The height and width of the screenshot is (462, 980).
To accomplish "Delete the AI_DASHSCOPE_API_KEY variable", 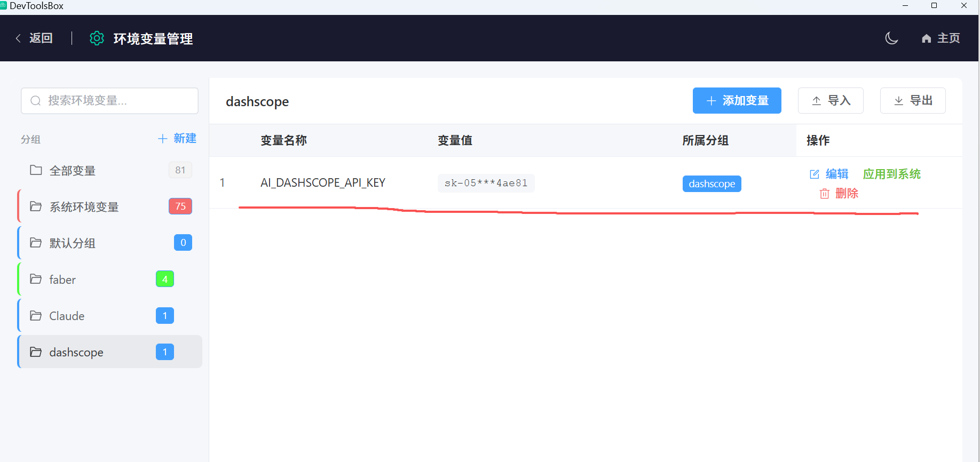I will (839, 194).
